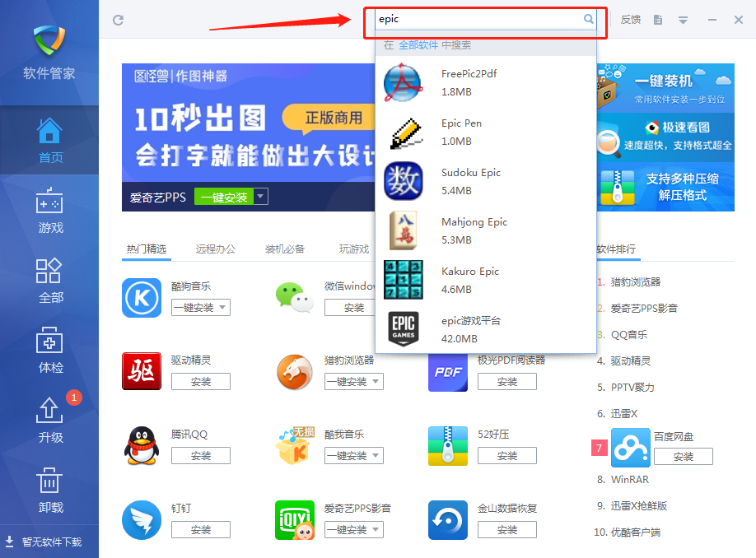
Task: Expand 爱奇艺PPS banner install dropdown arrow
Action: (x=260, y=197)
